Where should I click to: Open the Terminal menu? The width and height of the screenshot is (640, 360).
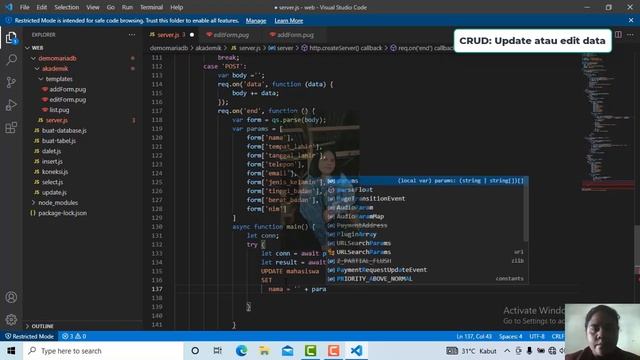[151, 7]
